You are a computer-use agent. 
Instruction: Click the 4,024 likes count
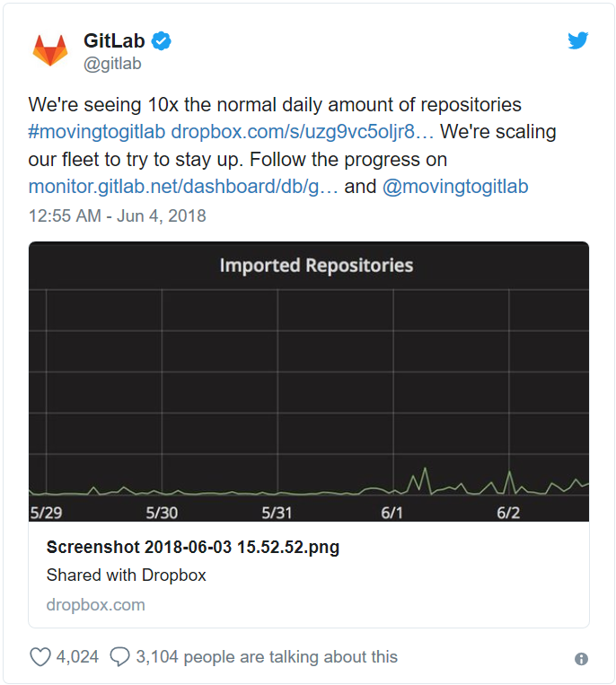click(x=77, y=657)
